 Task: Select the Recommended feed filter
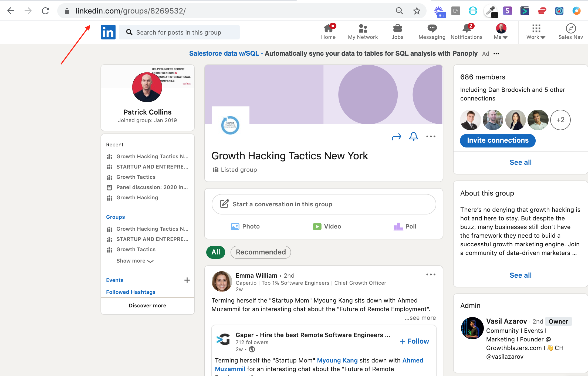coord(261,252)
